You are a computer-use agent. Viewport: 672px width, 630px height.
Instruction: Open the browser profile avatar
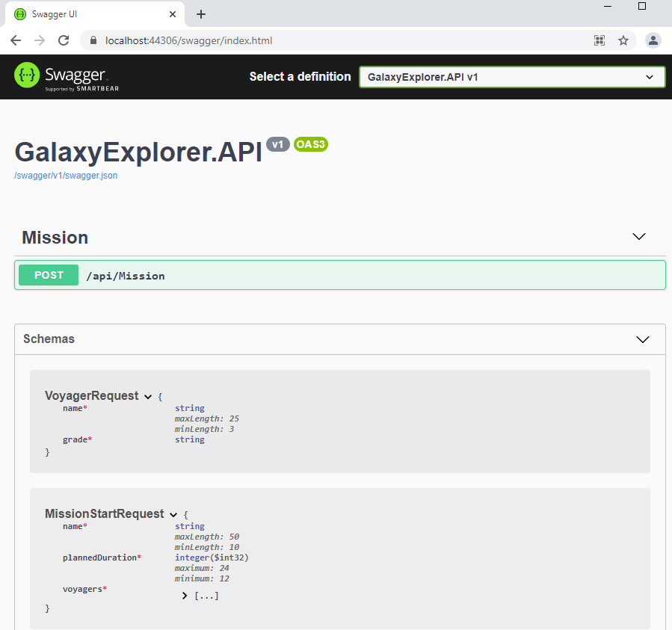pyautogui.click(x=653, y=40)
